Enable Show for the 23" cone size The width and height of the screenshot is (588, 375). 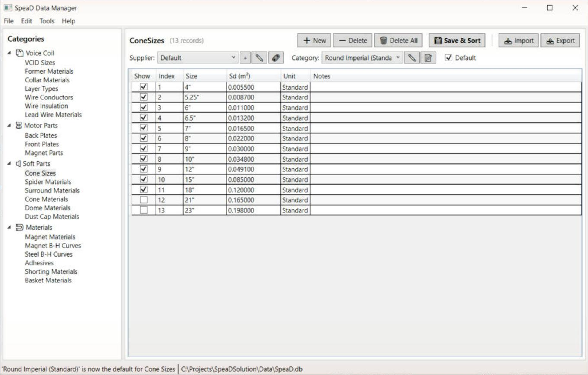click(144, 210)
